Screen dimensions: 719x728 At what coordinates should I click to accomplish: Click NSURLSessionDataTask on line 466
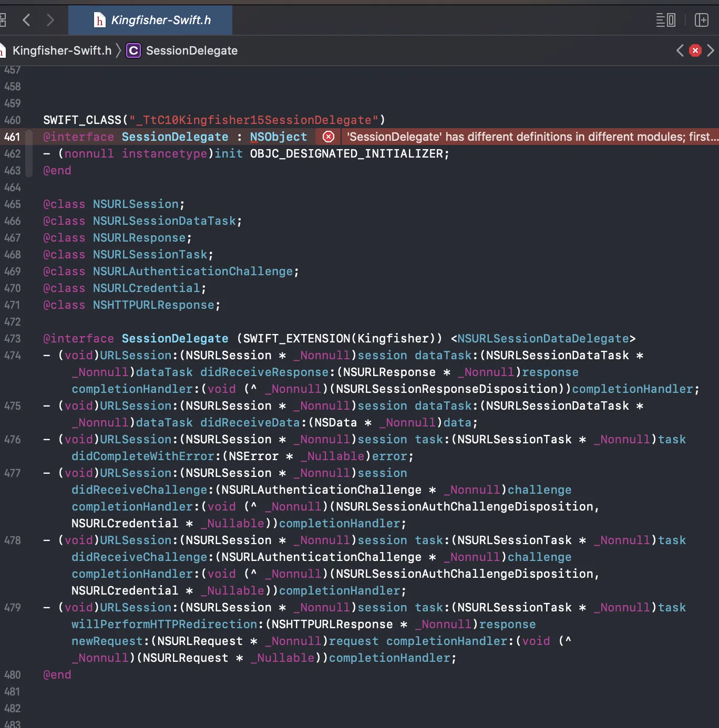[x=165, y=221]
